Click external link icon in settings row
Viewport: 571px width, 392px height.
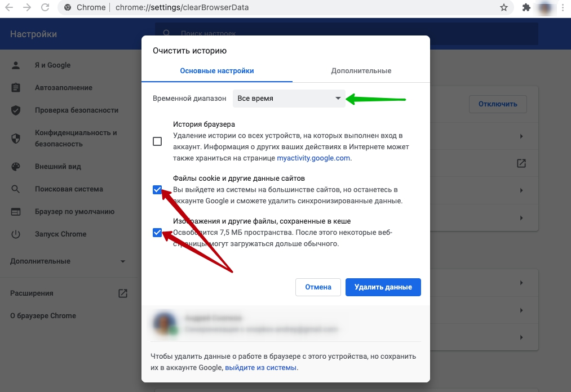click(521, 163)
